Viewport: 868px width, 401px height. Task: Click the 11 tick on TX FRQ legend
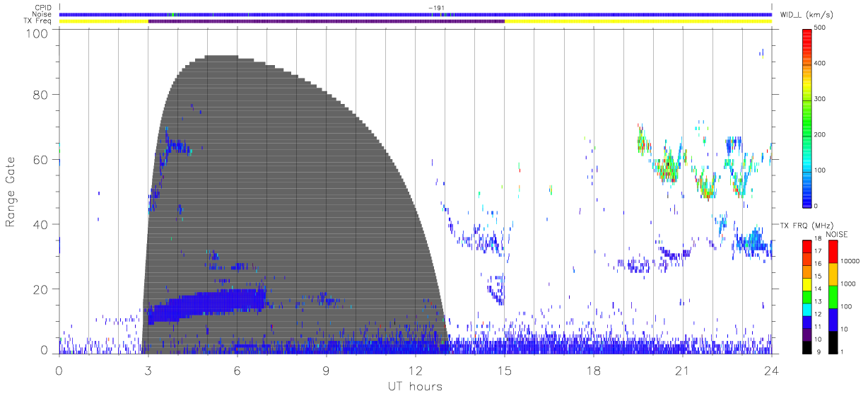click(818, 327)
